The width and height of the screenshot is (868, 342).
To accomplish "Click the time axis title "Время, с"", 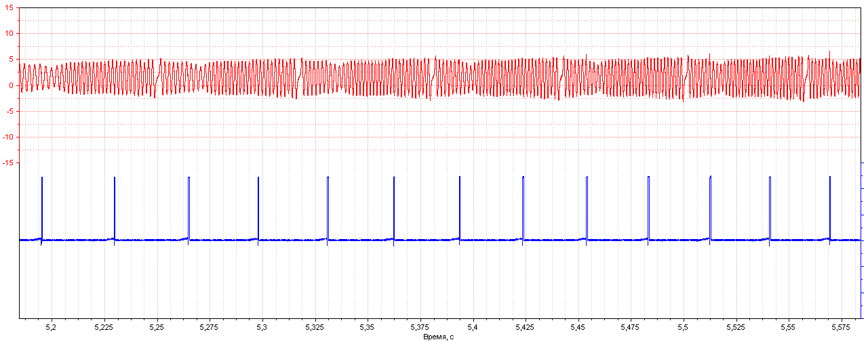I will [x=438, y=337].
